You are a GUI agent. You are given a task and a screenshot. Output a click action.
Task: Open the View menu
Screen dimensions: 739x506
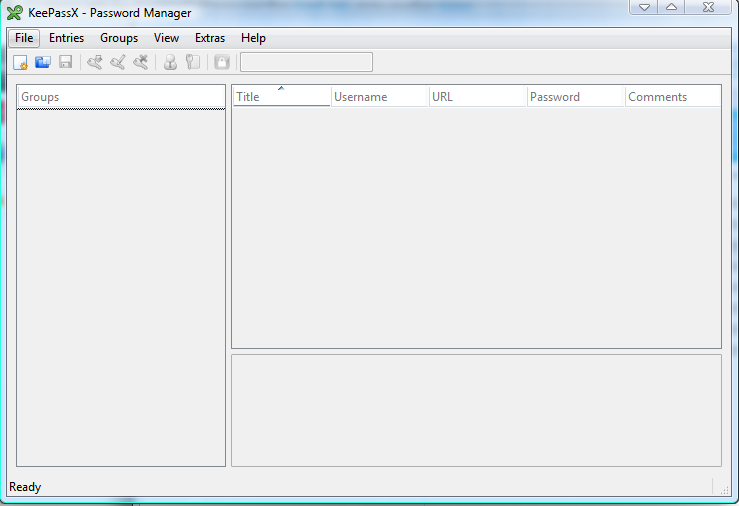[166, 38]
